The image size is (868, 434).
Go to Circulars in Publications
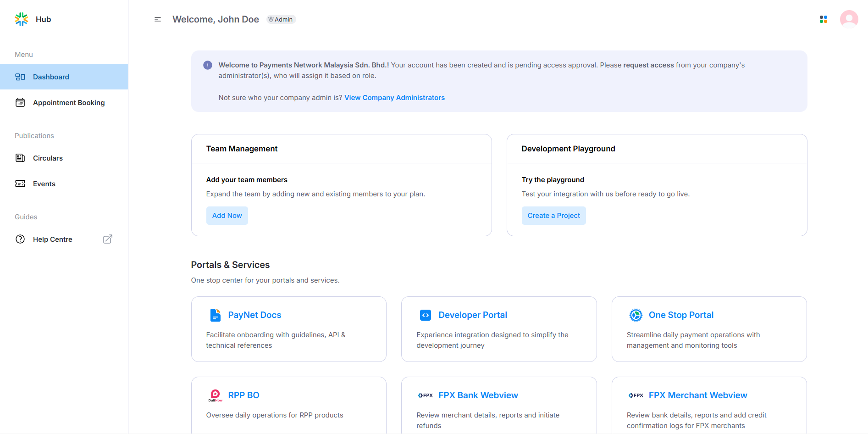(48, 158)
